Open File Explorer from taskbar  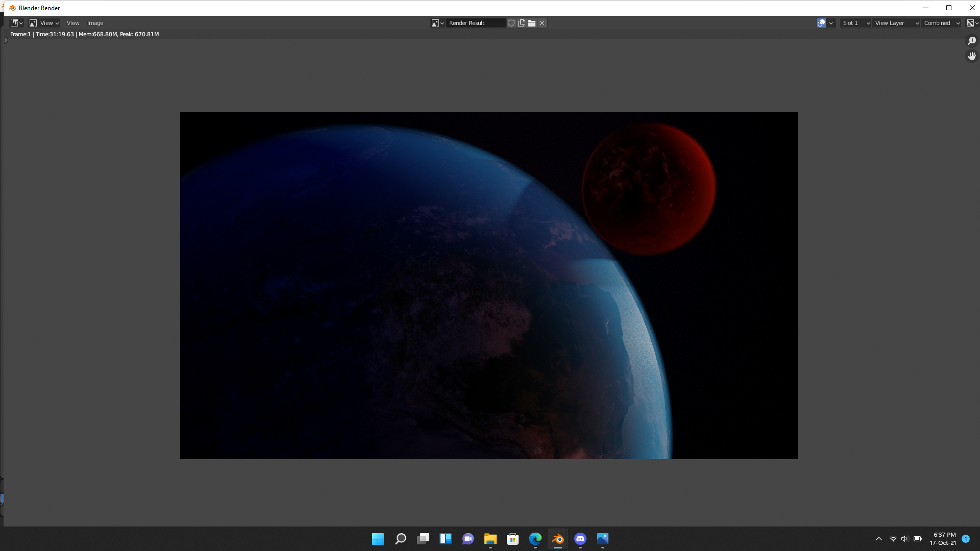491,539
